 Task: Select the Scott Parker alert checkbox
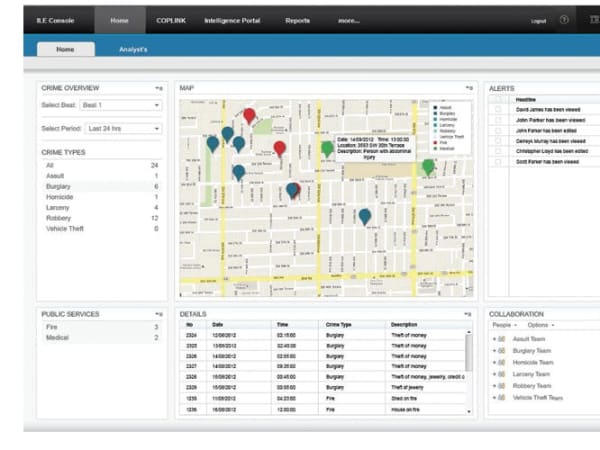point(498,162)
